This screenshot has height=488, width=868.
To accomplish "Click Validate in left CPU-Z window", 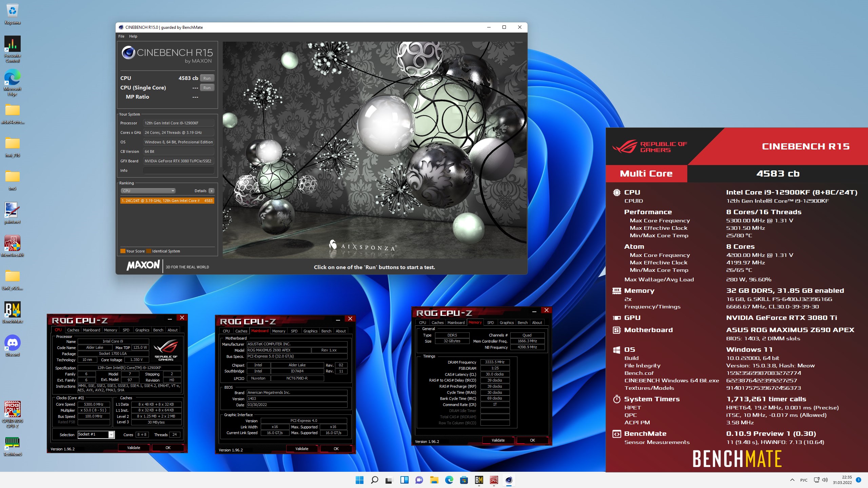I will (134, 448).
